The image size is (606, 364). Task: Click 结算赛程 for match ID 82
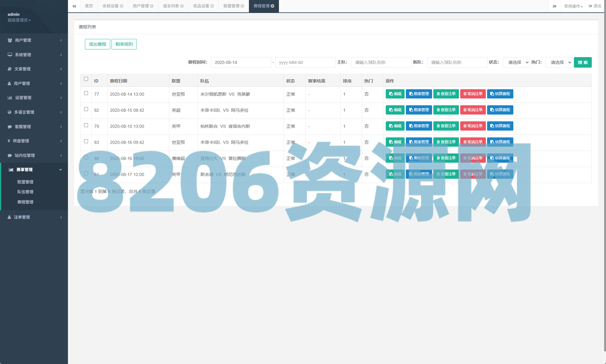(500, 110)
